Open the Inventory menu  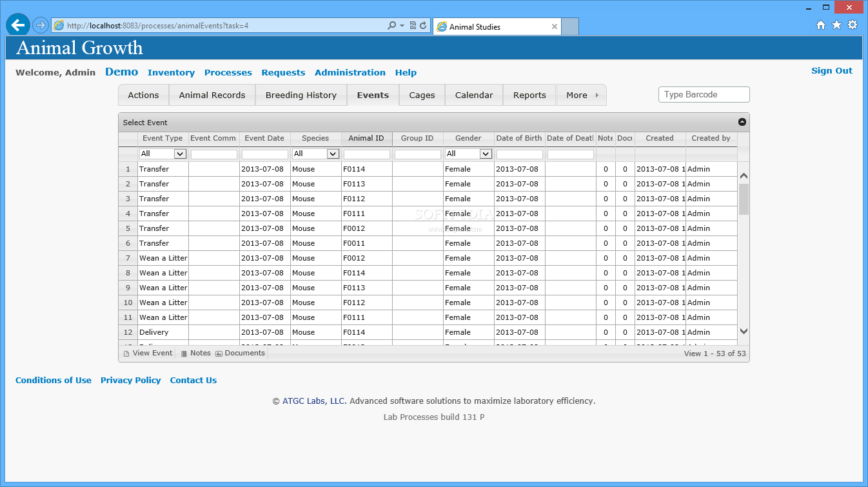[171, 73]
